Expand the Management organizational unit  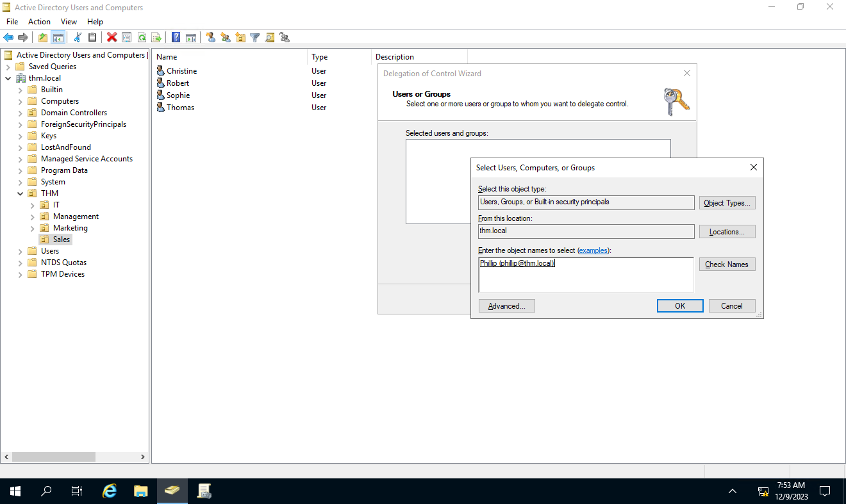tap(32, 216)
